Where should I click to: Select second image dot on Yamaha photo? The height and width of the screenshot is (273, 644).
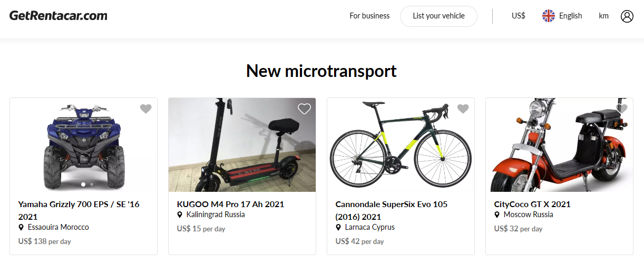pyautogui.click(x=92, y=184)
